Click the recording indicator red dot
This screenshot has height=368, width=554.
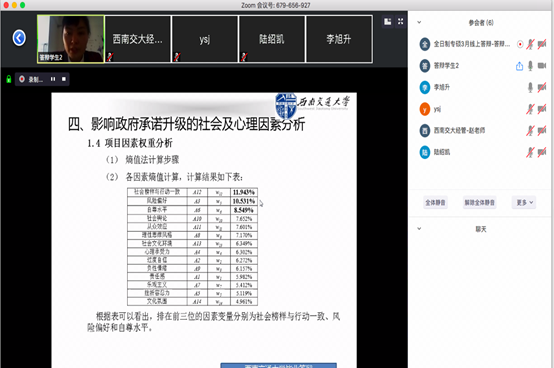(x=22, y=79)
